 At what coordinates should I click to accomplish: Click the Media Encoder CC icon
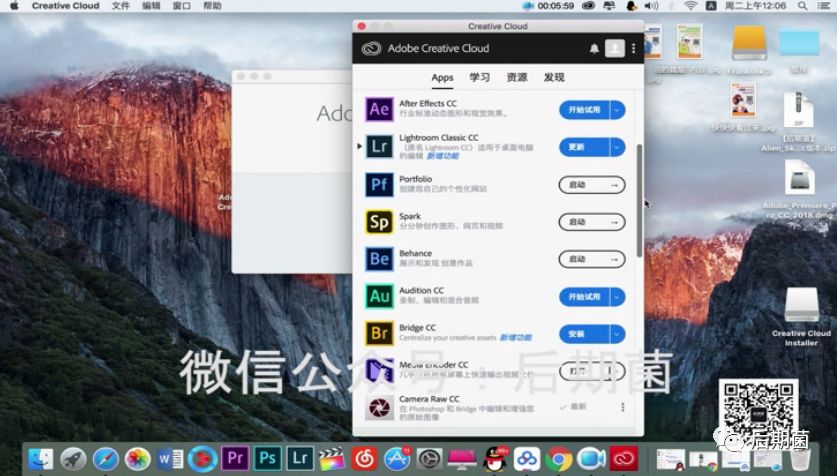click(x=380, y=371)
